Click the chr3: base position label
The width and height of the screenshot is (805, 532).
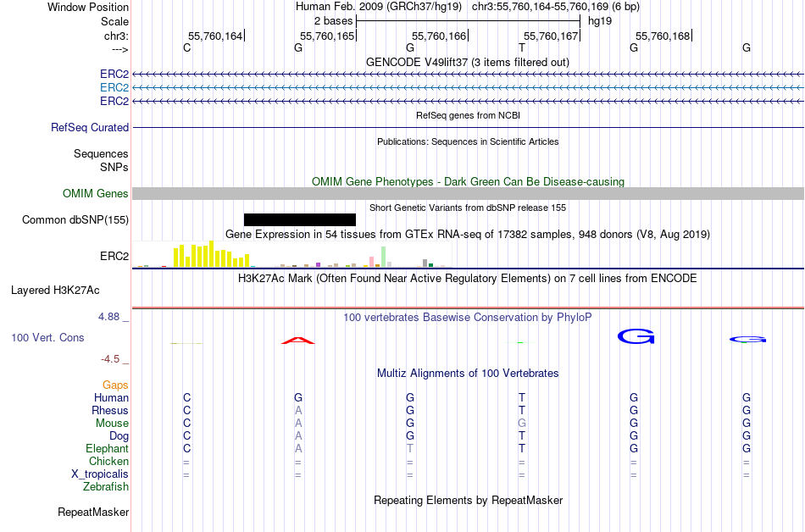[x=116, y=36]
